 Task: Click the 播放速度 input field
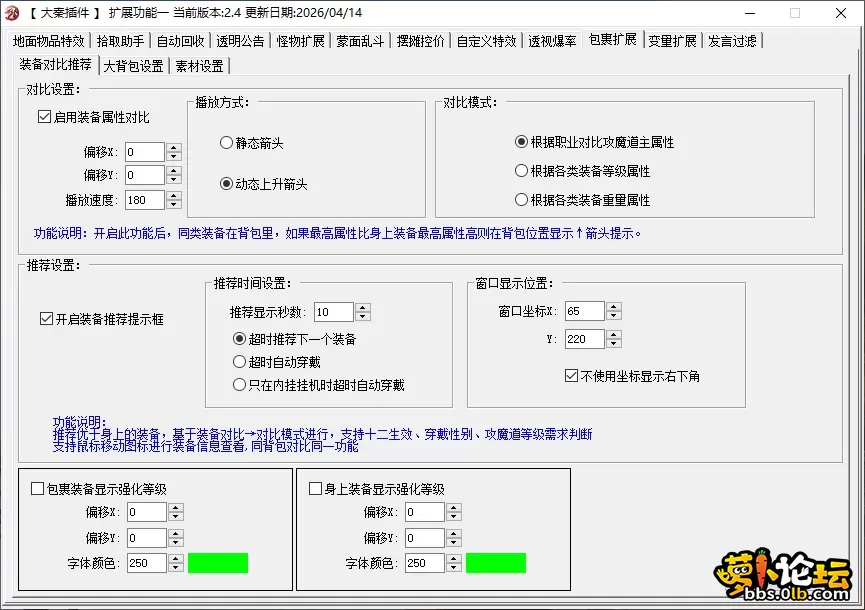click(x=145, y=200)
